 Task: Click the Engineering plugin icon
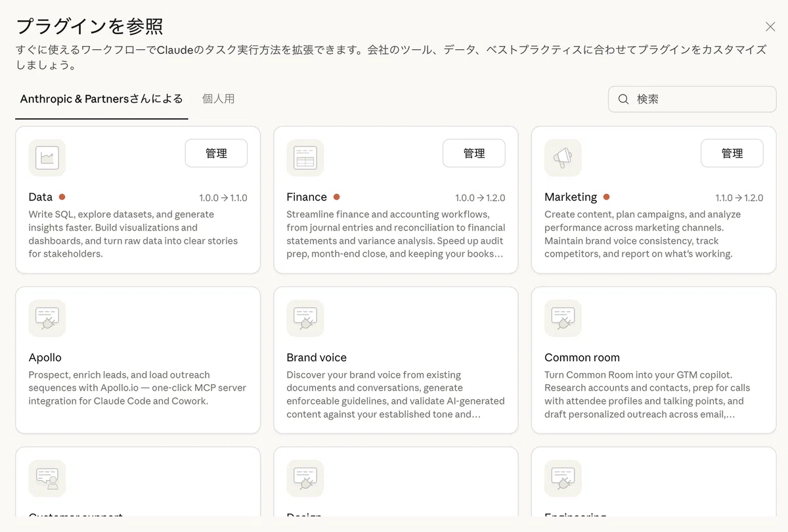(563, 479)
